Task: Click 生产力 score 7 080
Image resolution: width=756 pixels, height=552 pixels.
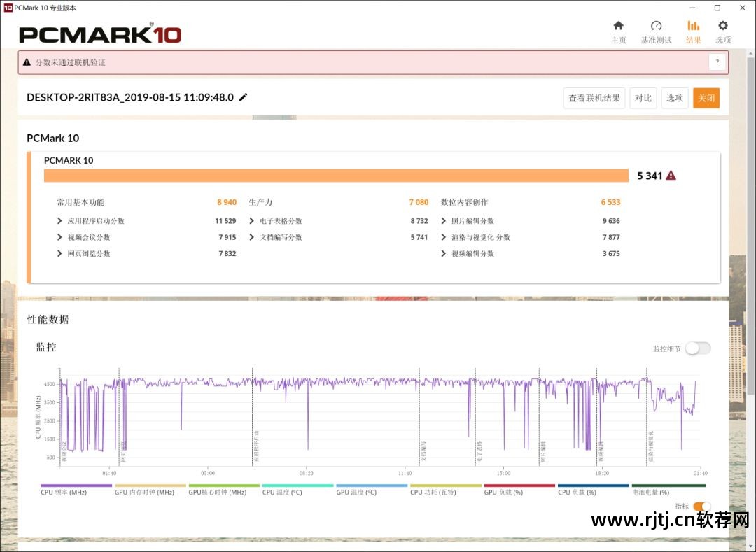Action: coord(419,202)
